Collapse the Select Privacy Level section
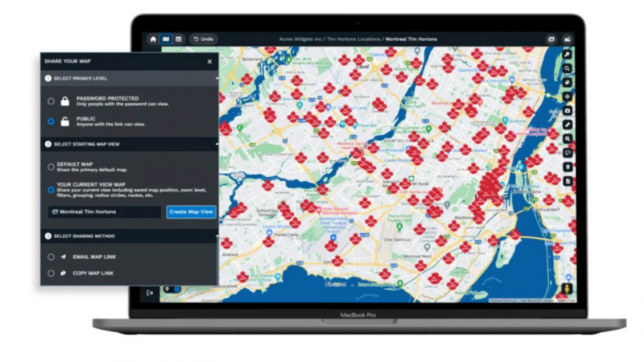Image resolution: width=644 pixels, height=362 pixels. click(217, 78)
